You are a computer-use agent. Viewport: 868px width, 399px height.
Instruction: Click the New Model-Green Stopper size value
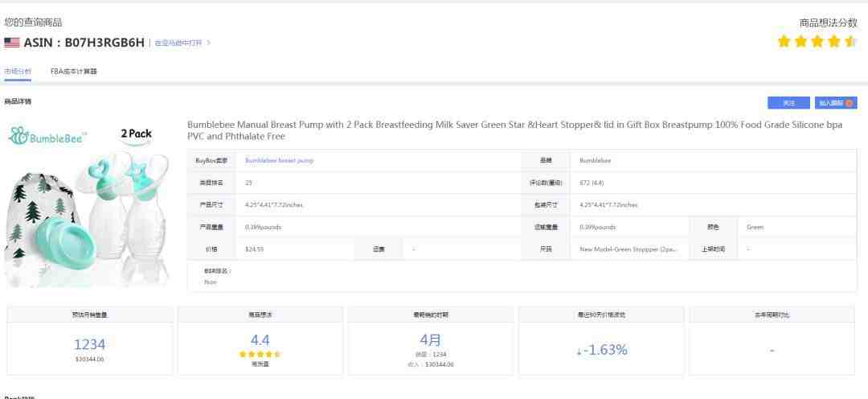click(x=628, y=249)
